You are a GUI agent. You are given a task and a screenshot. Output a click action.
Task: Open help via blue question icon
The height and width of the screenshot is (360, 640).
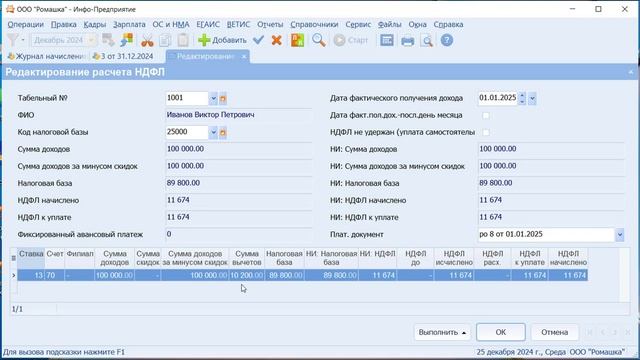point(447,40)
